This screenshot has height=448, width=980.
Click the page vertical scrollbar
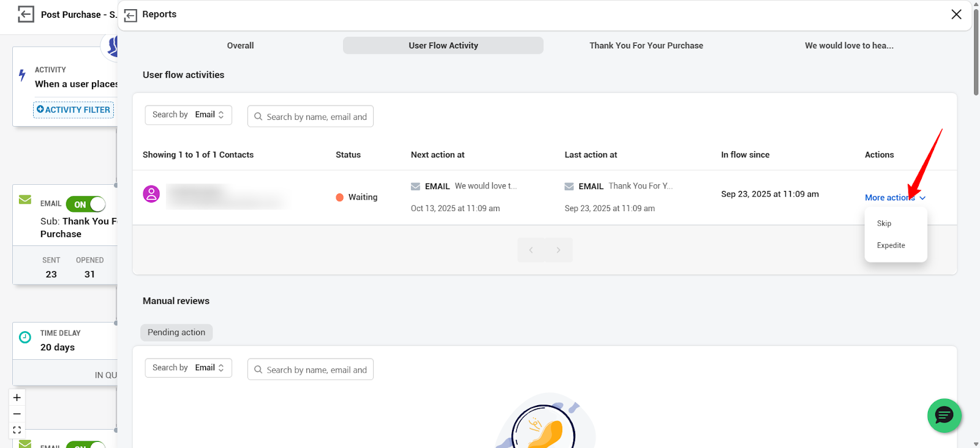976,51
